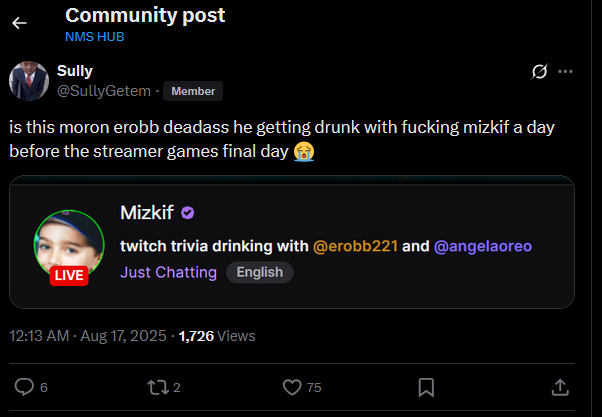Screen dimensions: 602x417
Task: Open the @erobb221 mention
Action: point(355,246)
